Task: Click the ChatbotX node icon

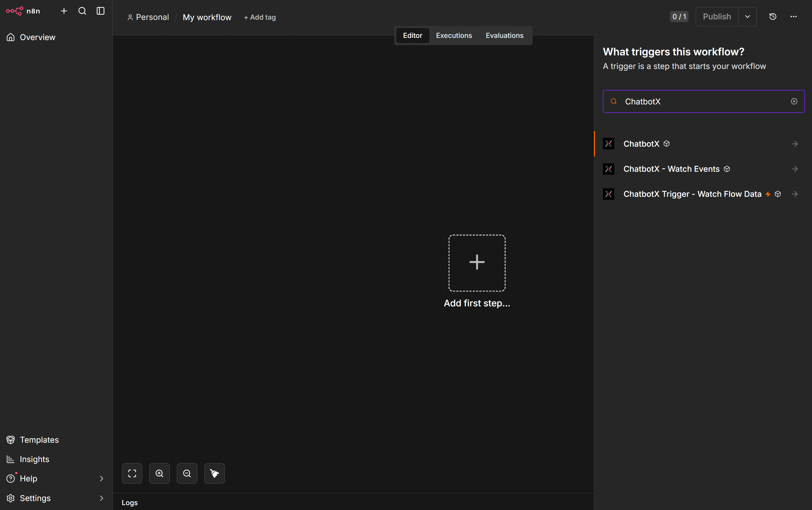Action: [x=609, y=144]
